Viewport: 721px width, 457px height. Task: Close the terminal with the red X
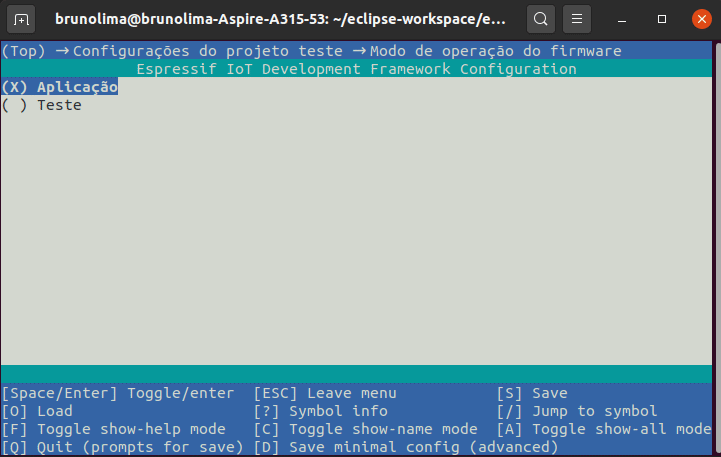702,19
